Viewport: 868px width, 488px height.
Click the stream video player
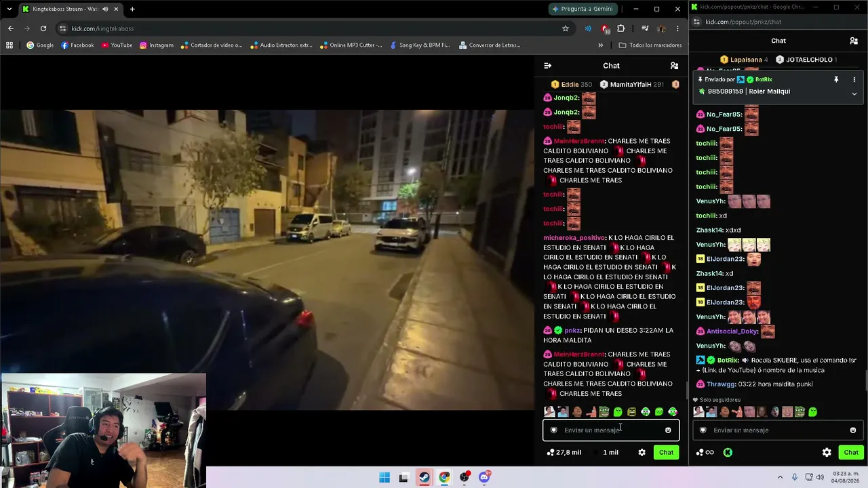[267, 260]
